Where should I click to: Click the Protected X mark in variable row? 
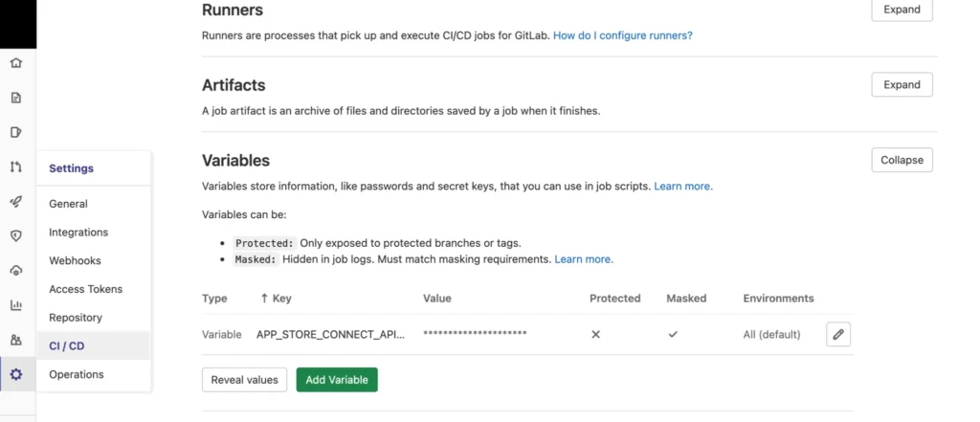pyautogui.click(x=595, y=335)
